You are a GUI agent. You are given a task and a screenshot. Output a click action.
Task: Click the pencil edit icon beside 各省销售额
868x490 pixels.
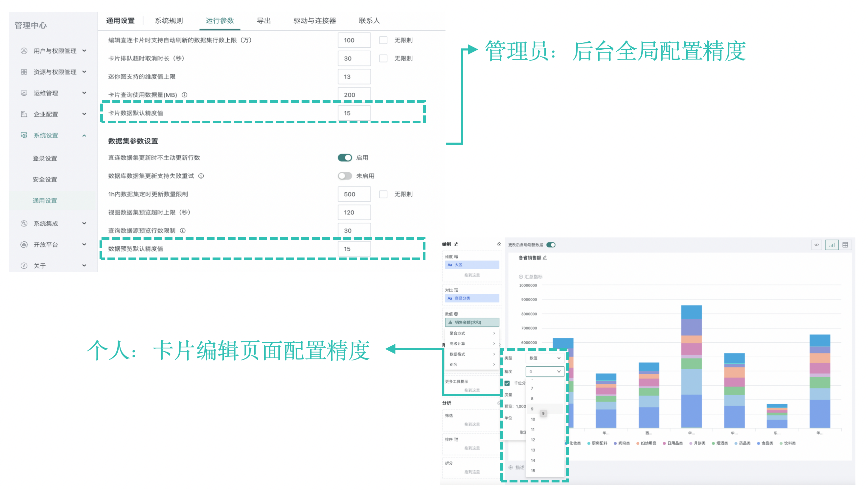pyautogui.click(x=544, y=257)
